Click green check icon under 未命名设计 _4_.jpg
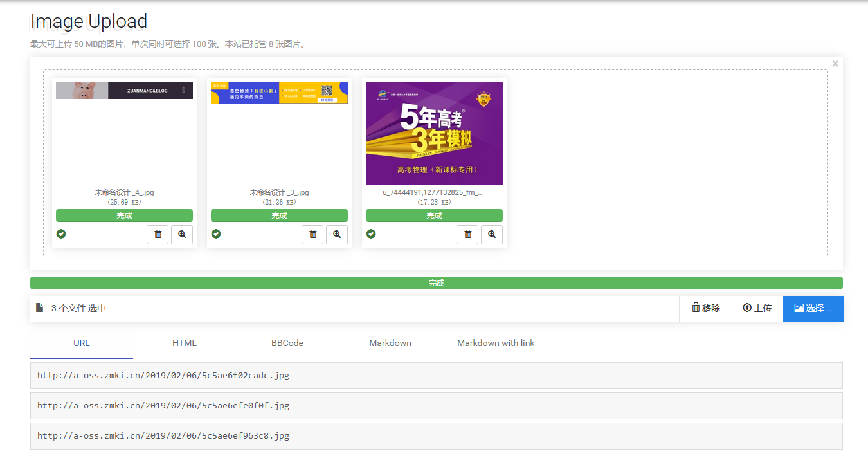868x456 pixels. (x=61, y=233)
